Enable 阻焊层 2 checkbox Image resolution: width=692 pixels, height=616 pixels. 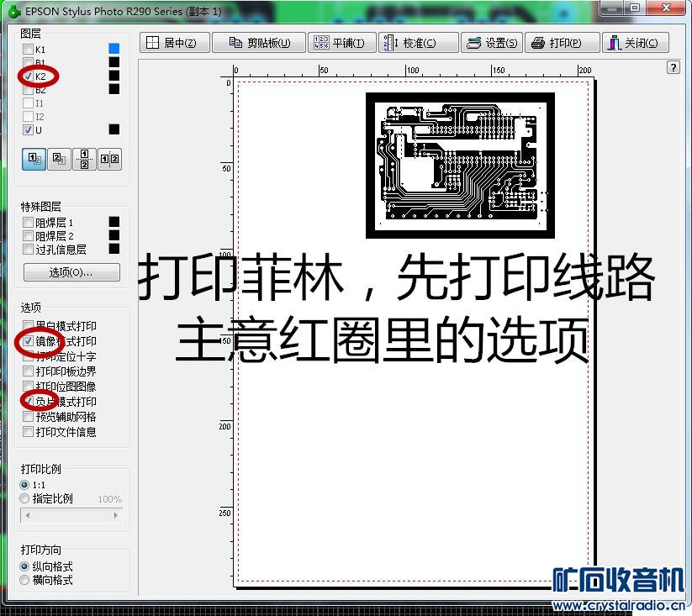click(28, 235)
